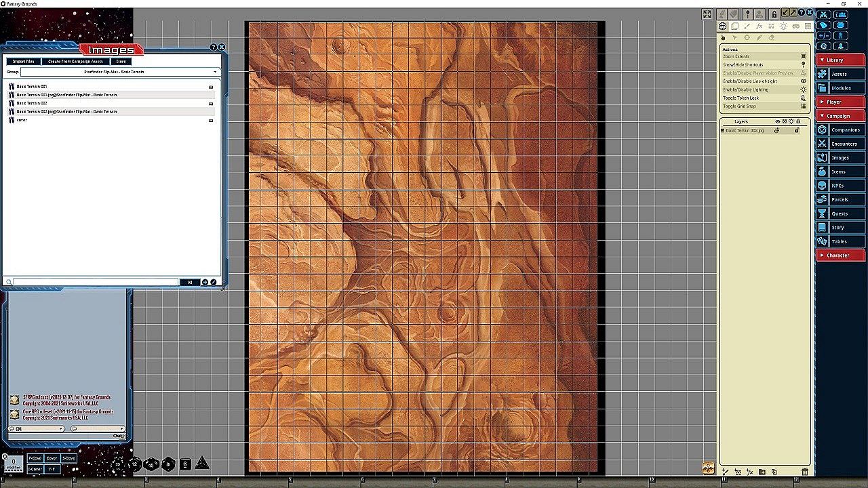Screen dimensions: 868x488
Task: Select the eraser tool in the image toolbar
Action: click(771, 38)
